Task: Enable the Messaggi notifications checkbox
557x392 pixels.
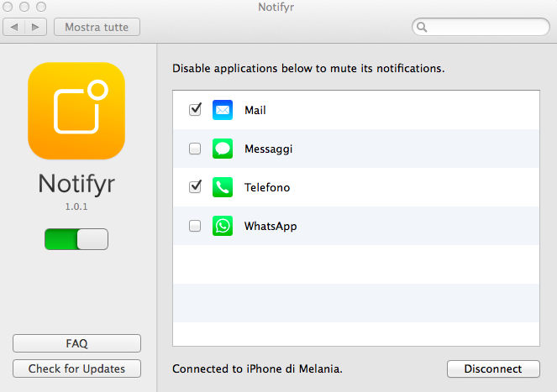Action: 195,149
